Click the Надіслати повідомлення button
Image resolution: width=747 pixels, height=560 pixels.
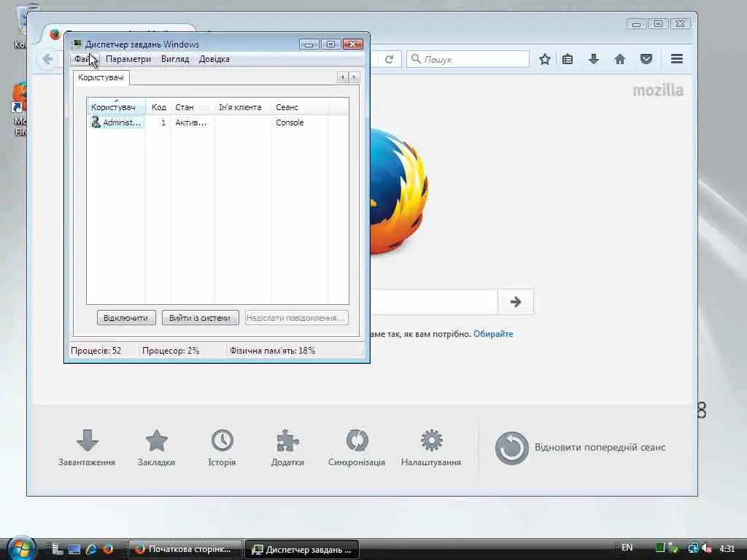point(296,318)
